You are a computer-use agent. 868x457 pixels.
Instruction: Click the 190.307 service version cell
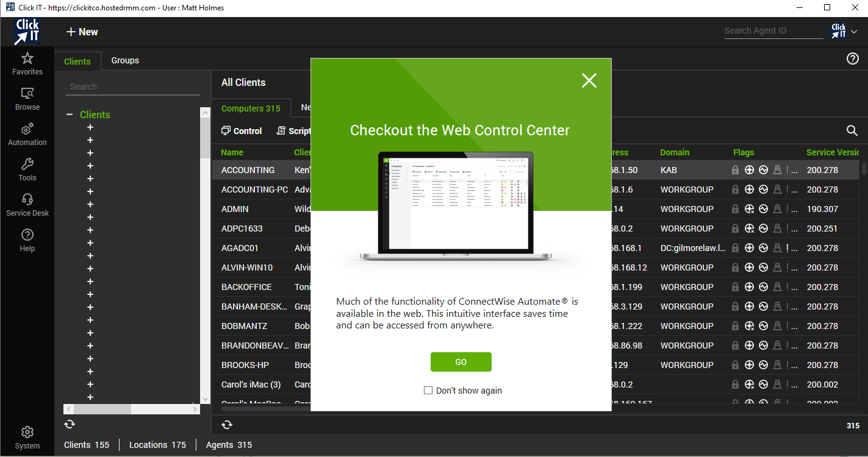coord(822,209)
